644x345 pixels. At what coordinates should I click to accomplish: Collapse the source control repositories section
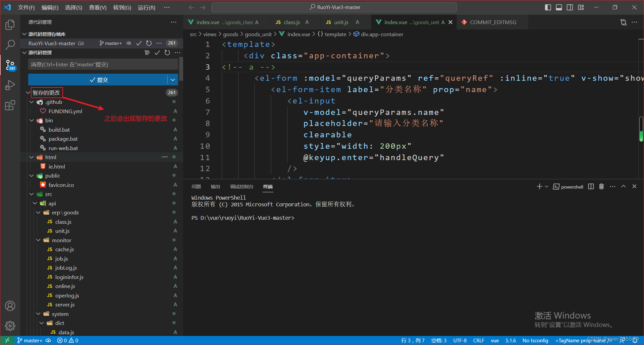24,34
